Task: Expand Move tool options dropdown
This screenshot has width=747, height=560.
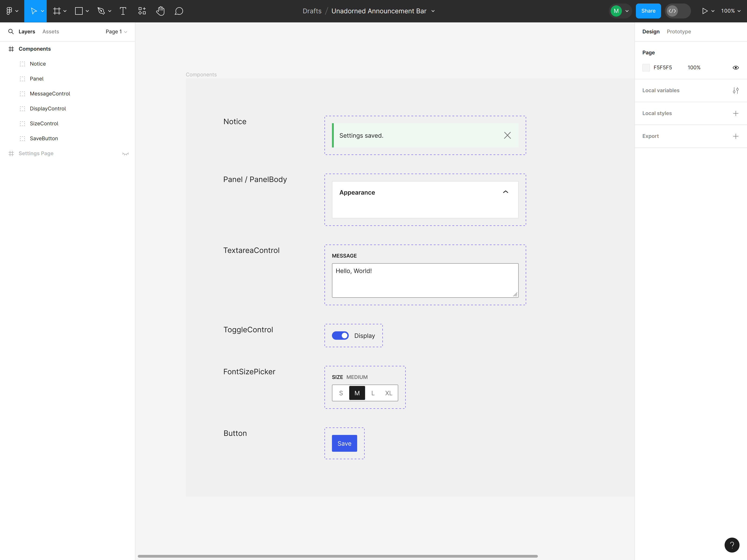Action: click(42, 11)
